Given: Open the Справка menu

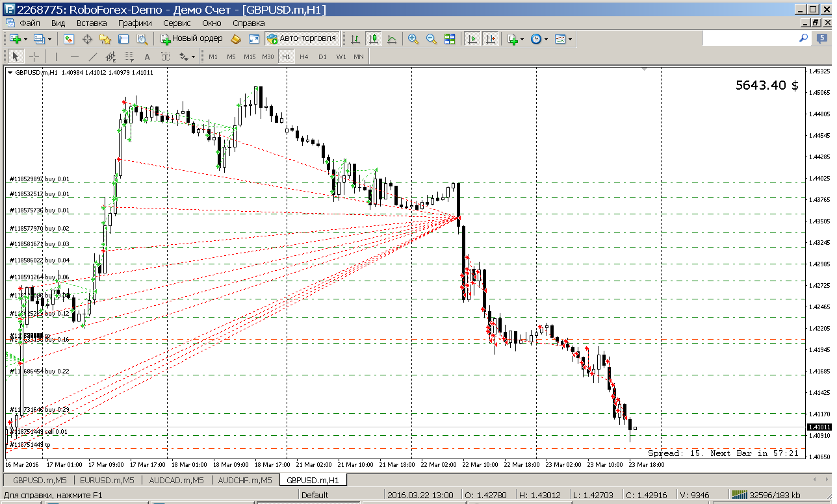Looking at the screenshot, I should click(249, 23).
